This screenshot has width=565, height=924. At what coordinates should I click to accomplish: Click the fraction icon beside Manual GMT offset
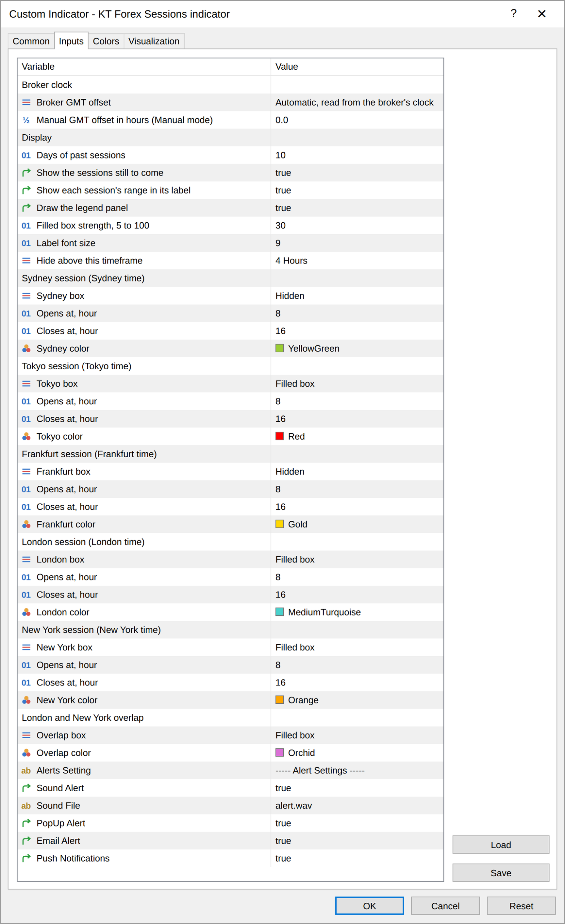coord(26,120)
